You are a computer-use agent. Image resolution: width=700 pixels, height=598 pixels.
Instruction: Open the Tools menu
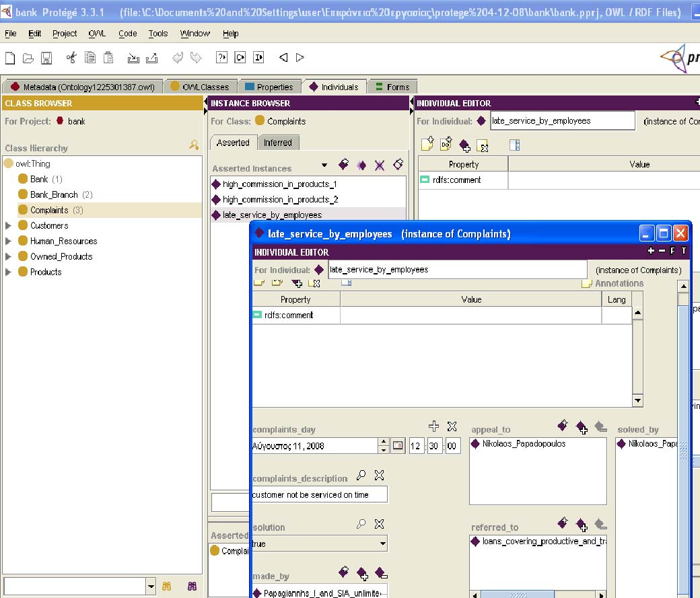[x=158, y=34]
